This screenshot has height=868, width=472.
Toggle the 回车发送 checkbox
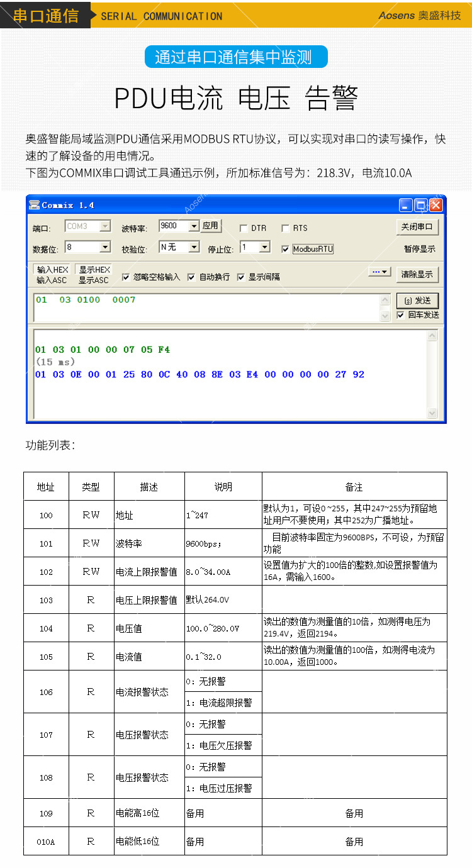(x=401, y=314)
